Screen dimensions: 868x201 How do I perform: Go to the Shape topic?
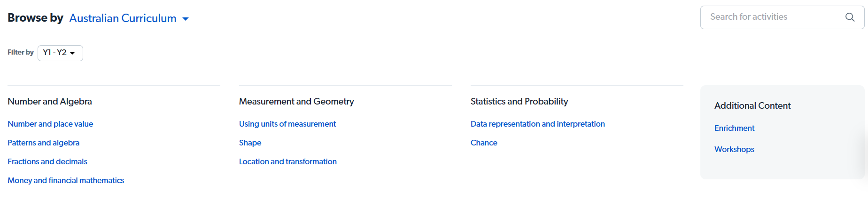[x=250, y=143]
